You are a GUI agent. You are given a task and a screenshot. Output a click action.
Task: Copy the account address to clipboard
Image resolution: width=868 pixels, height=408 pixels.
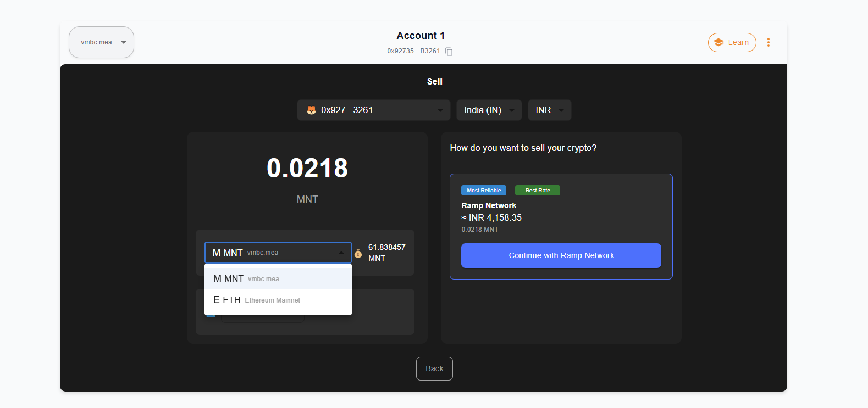click(x=449, y=52)
